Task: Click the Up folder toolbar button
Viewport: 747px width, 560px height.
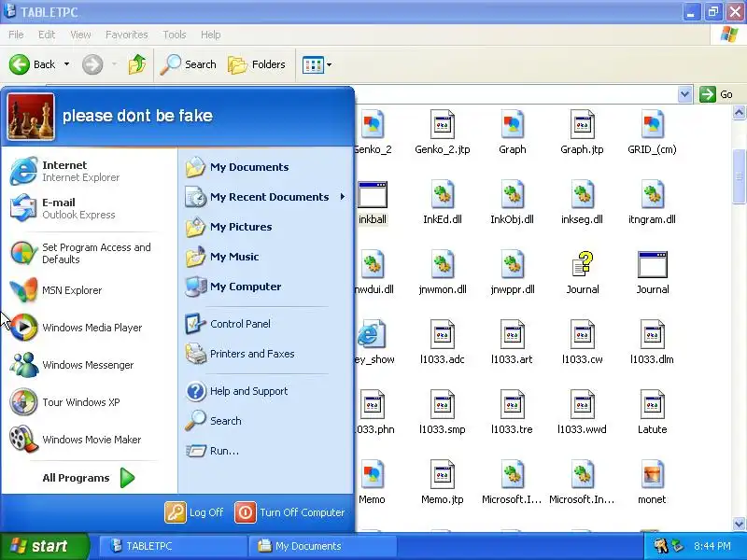Action: point(137,64)
